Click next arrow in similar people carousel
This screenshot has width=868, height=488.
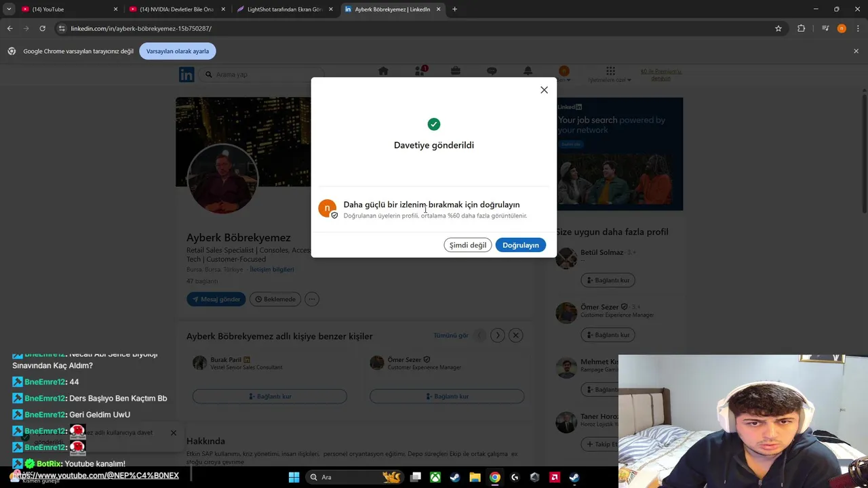[x=498, y=335]
